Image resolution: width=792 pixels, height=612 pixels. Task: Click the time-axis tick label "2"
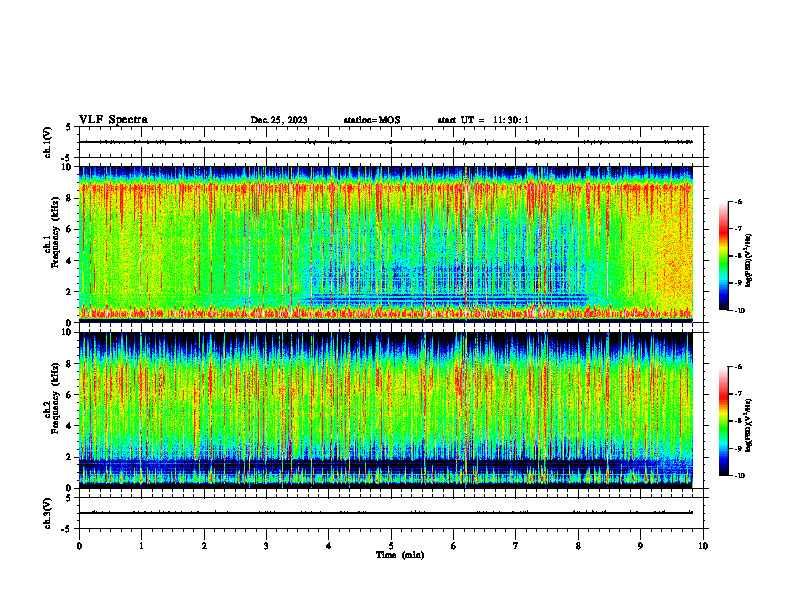click(x=204, y=546)
